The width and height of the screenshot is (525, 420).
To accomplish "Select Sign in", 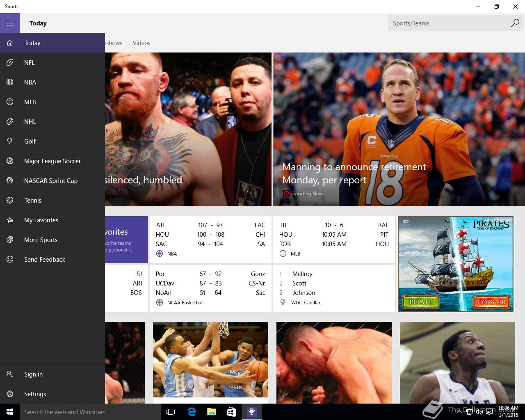I will [52, 374].
